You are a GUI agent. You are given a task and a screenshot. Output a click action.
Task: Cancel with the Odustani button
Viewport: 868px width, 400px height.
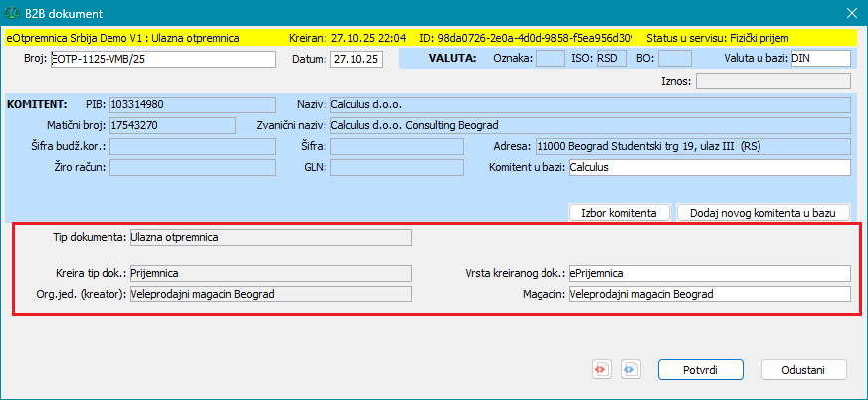click(804, 369)
